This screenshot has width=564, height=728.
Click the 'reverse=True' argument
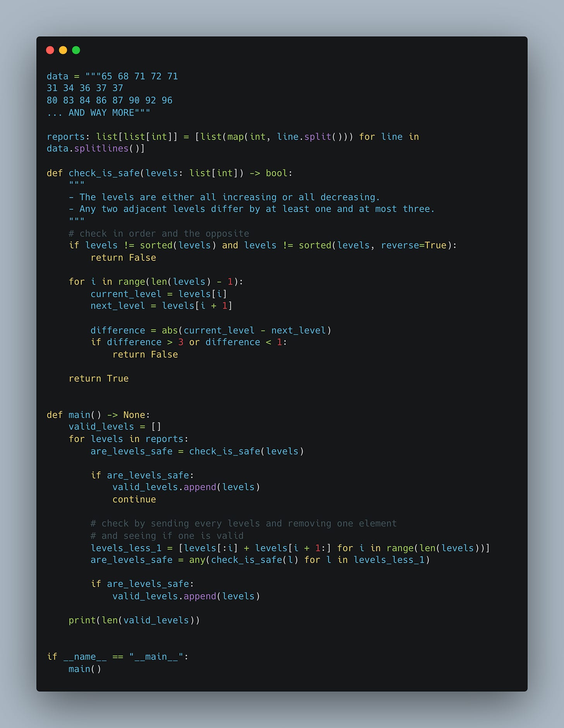pyautogui.click(x=414, y=246)
